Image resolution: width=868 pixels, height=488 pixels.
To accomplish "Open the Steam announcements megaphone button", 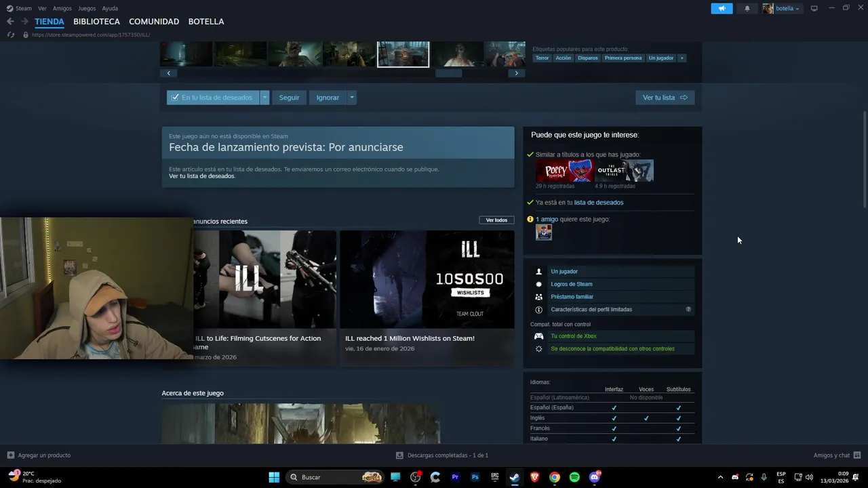I will pos(722,8).
